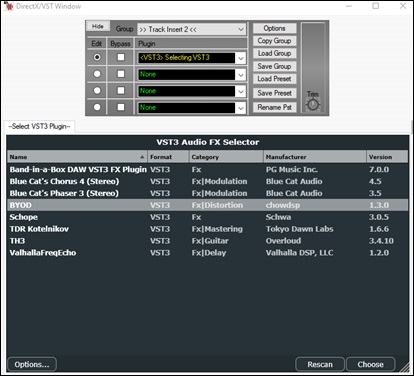Select the Edit radio button in the third plugin row
Viewport: 414px width, 376px height.
pyautogui.click(x=97, y=90)
